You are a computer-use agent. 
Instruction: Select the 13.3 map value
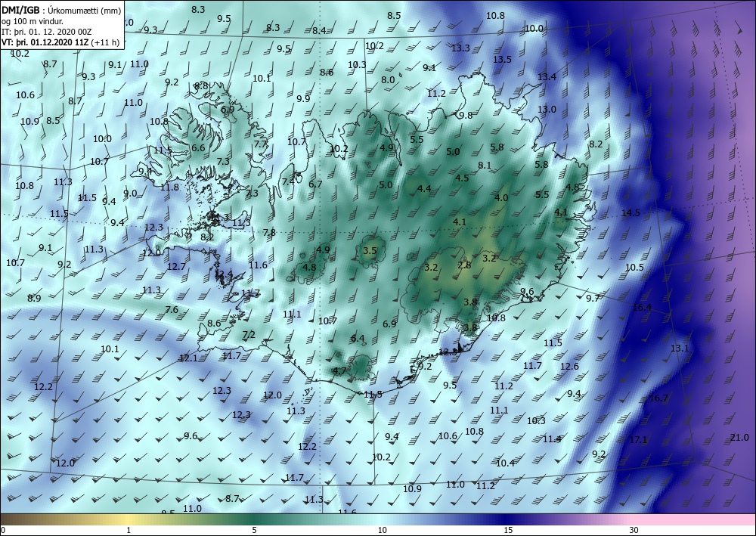coord(460,48)
